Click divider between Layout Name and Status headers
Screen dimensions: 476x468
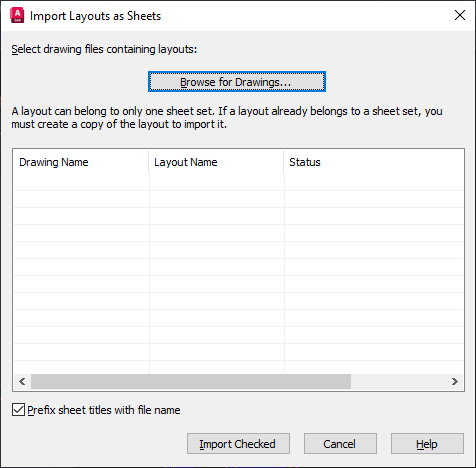[284, 162]
